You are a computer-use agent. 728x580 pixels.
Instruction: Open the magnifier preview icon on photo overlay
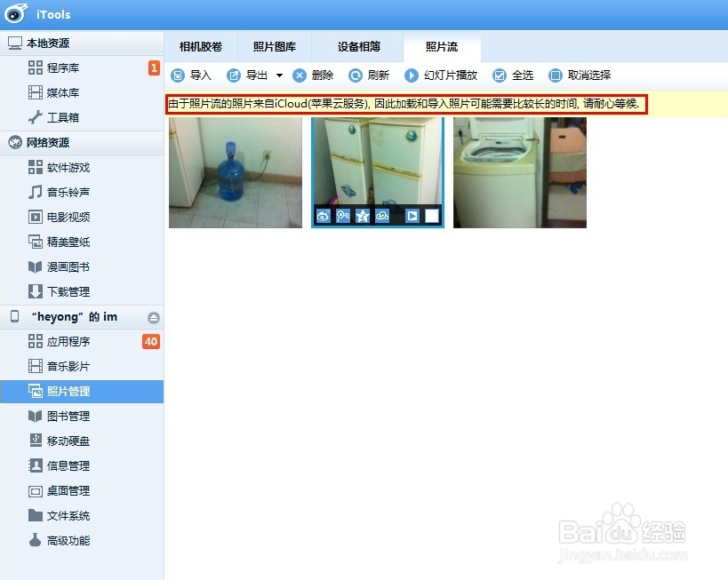(x=343, y=215)
